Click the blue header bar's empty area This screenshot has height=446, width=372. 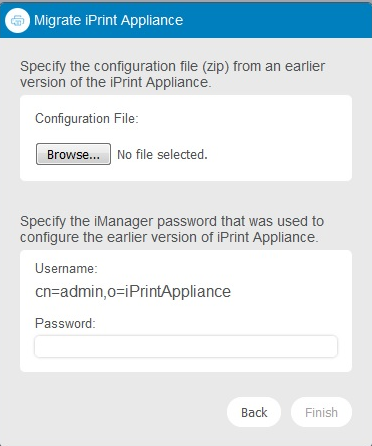(277, 20)
